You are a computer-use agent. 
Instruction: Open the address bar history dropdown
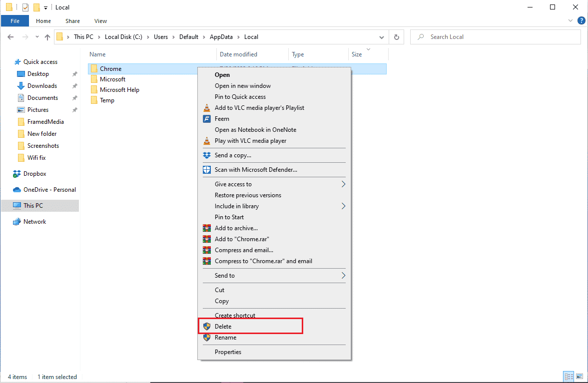pos(382,37)
